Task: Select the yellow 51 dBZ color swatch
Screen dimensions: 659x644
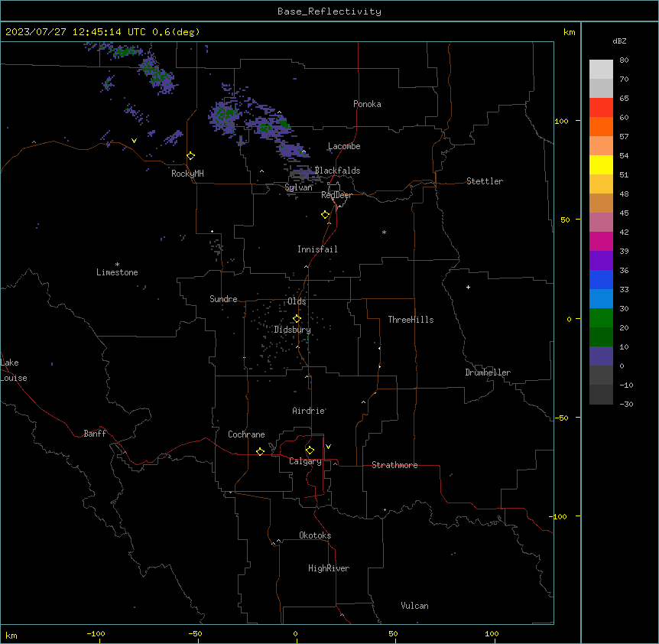Action: tap(601, 164)
